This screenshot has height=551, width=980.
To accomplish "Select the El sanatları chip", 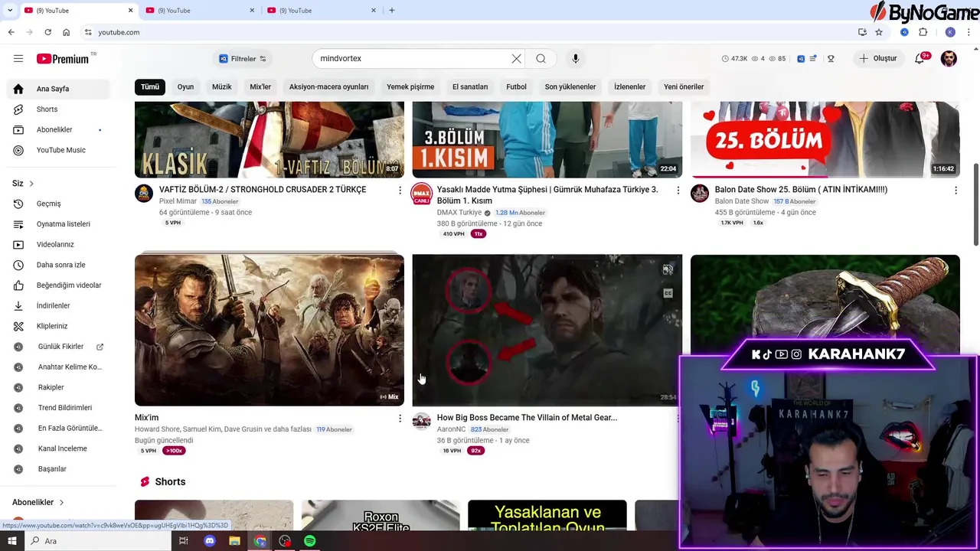I will click(x=470, y=86).
